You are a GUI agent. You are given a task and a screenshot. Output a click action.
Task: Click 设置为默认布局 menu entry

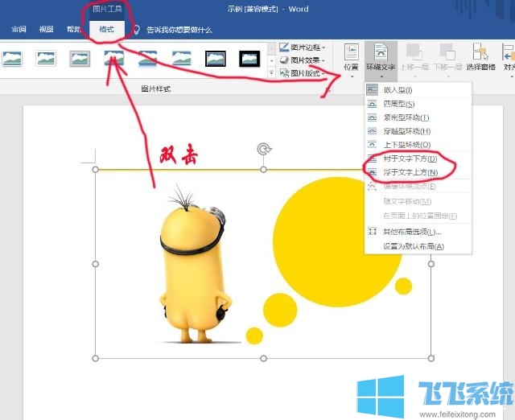point(414,246)
